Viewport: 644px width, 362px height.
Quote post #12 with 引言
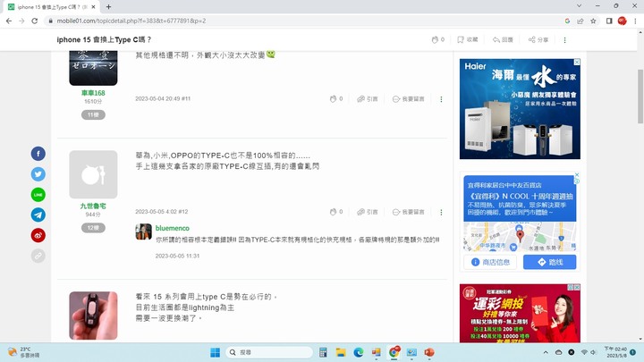[x=368, y=212]
